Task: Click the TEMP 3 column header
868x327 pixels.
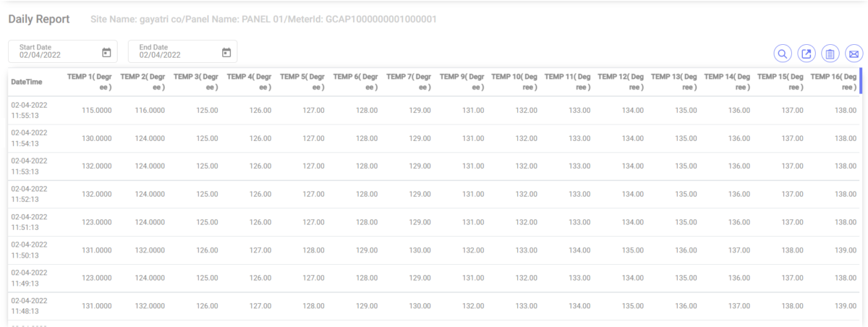Action: (196, 82)
